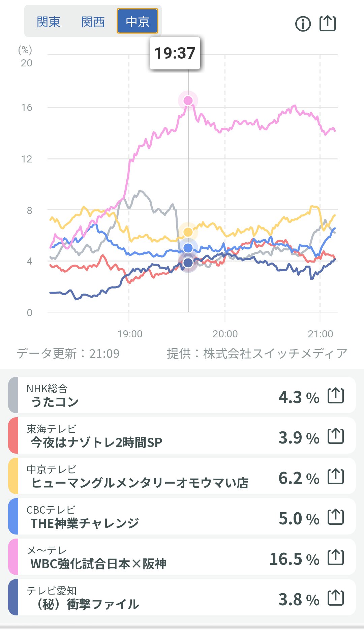Share the 東海テレビ 今夜はナゾトレ rating
Viewport: 364px width, 639px height.
tap(336, 436)
